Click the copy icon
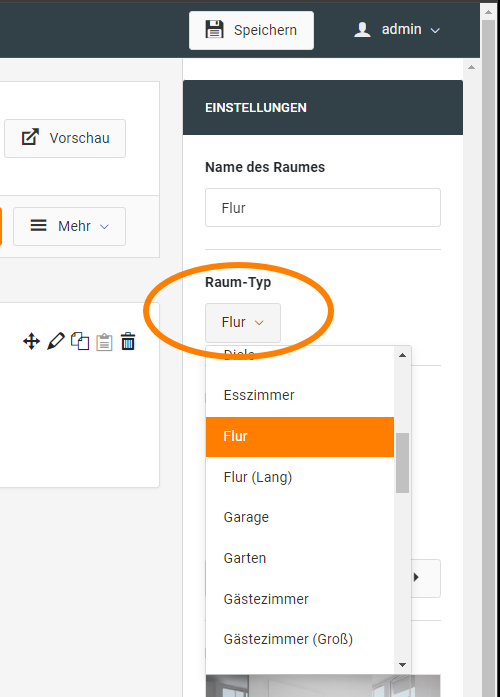Screen dimensions: 500x697 tap(80, 341)
